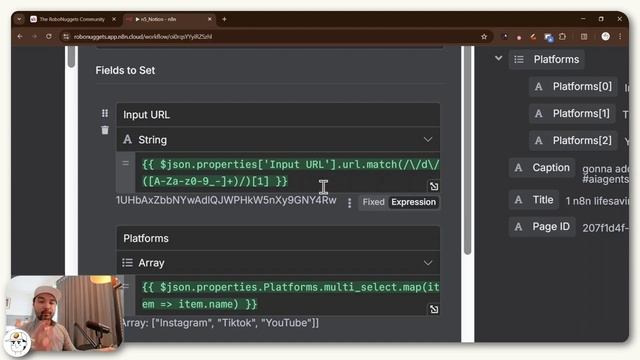Image resolution: width=640 pixels, height=360 pixels.
Task: Open the String type dropdown
Action: click(278, 140)
